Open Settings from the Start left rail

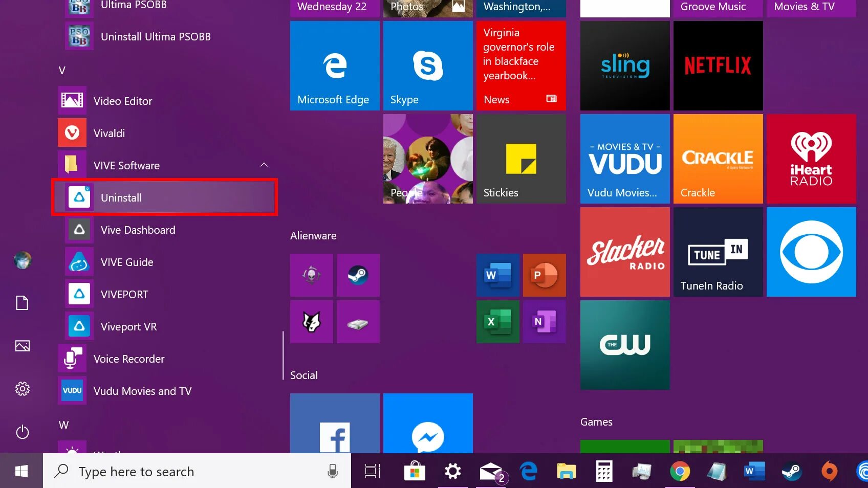tap(22, 389)
